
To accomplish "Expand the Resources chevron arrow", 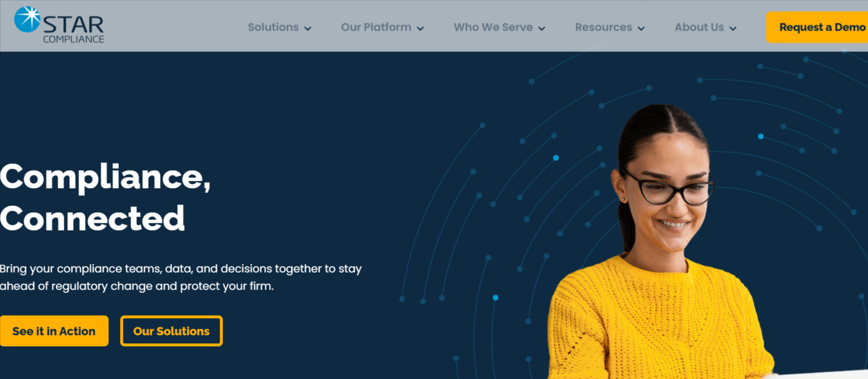I will coord(641,29).
